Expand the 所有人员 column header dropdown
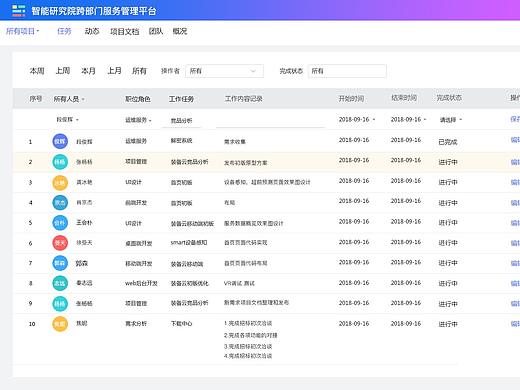This screenshot has height=390, width=520. pyautogui.click(x=69, y=99)
